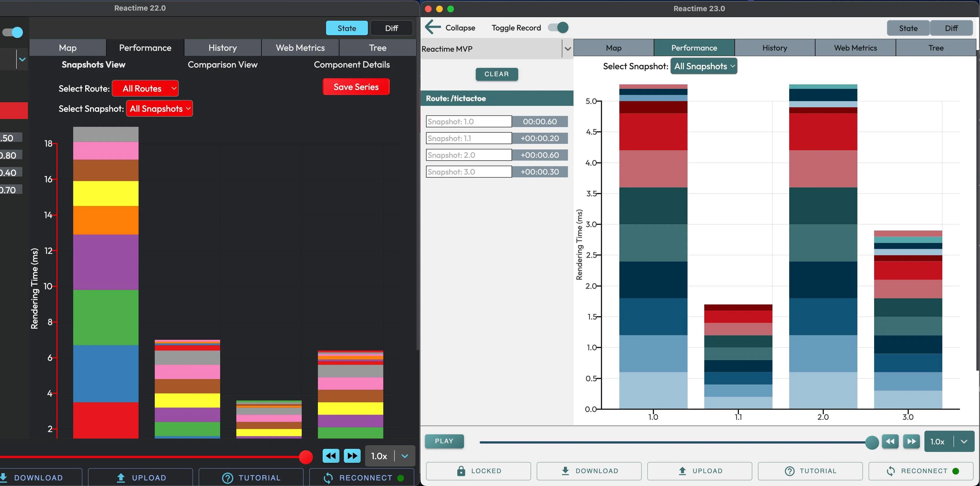Disable the Toggle Record switch
Image resolution: width=980 pixels, height=486 pixels.
coord(558,27)
